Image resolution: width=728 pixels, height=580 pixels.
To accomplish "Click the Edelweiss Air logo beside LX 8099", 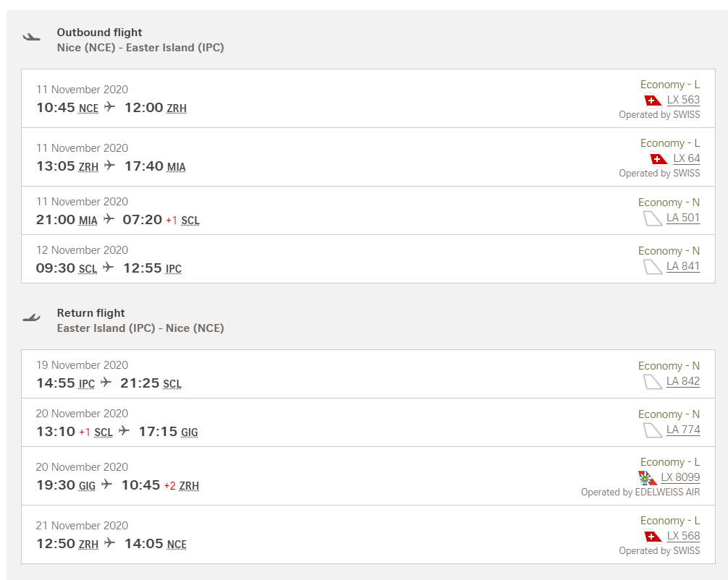I will click(648, 477).
